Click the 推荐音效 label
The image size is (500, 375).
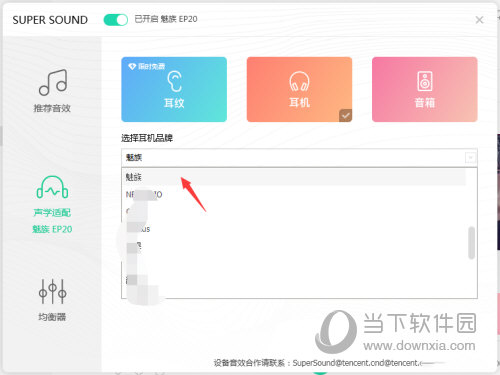point(52,108)
